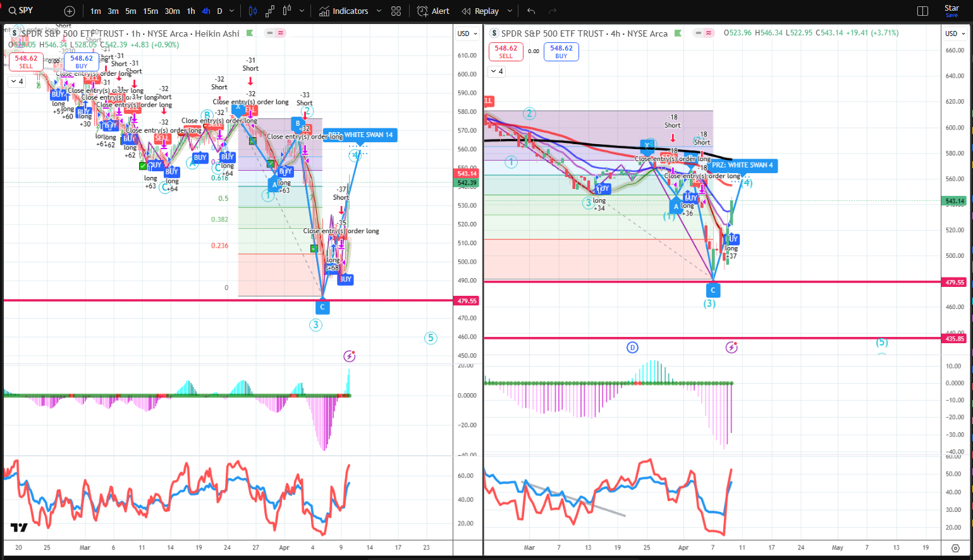Select the active 4h timeframe
Image resolution: width=973 pixels, height=560 pixels.
click(x=206, y=11)
